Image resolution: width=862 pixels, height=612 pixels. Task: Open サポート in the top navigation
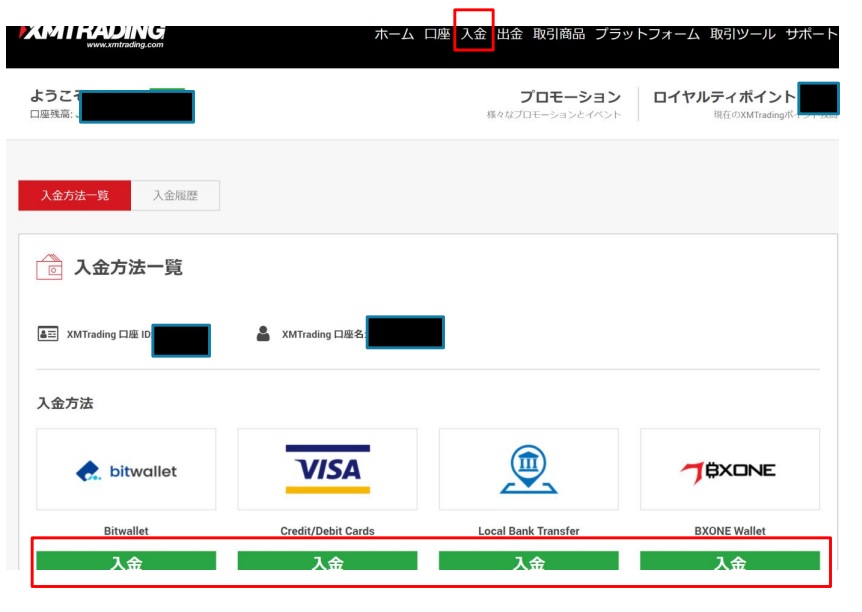[x=811, y=34]
